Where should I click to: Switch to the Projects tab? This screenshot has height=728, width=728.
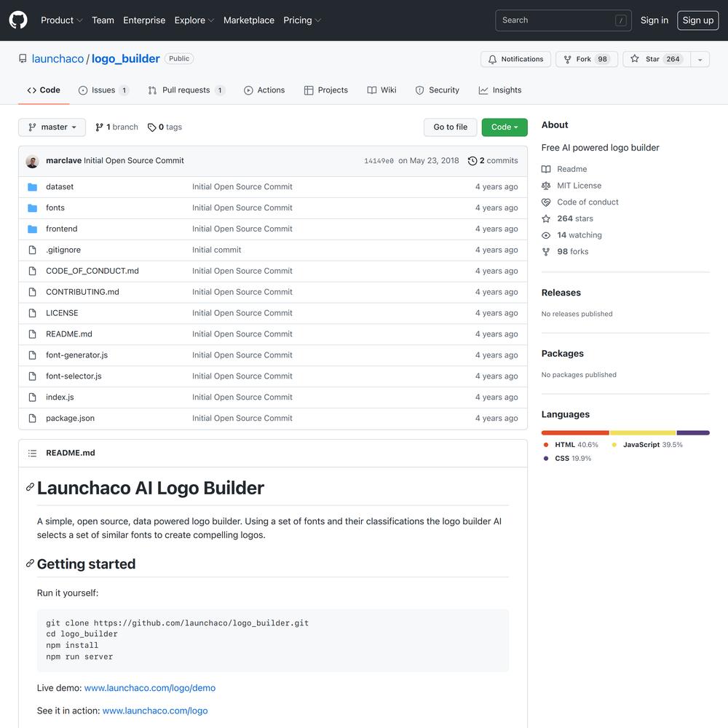coord(326,90)
